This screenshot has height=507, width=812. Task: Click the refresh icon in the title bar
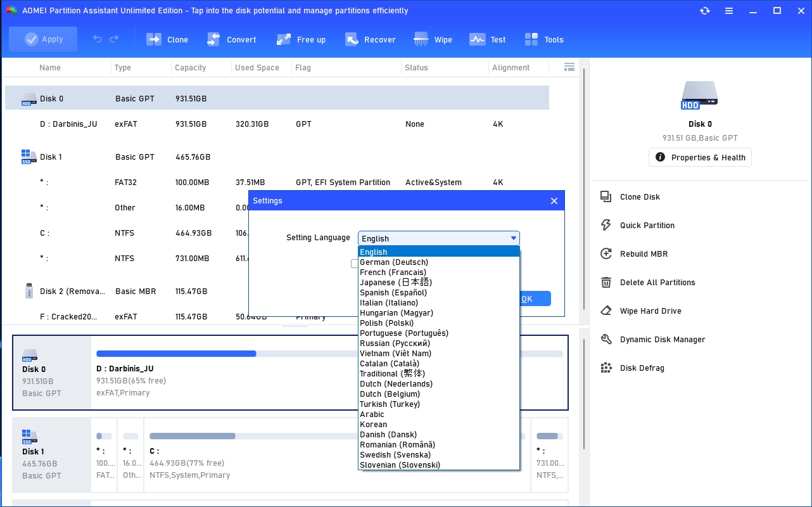[705, 11]
